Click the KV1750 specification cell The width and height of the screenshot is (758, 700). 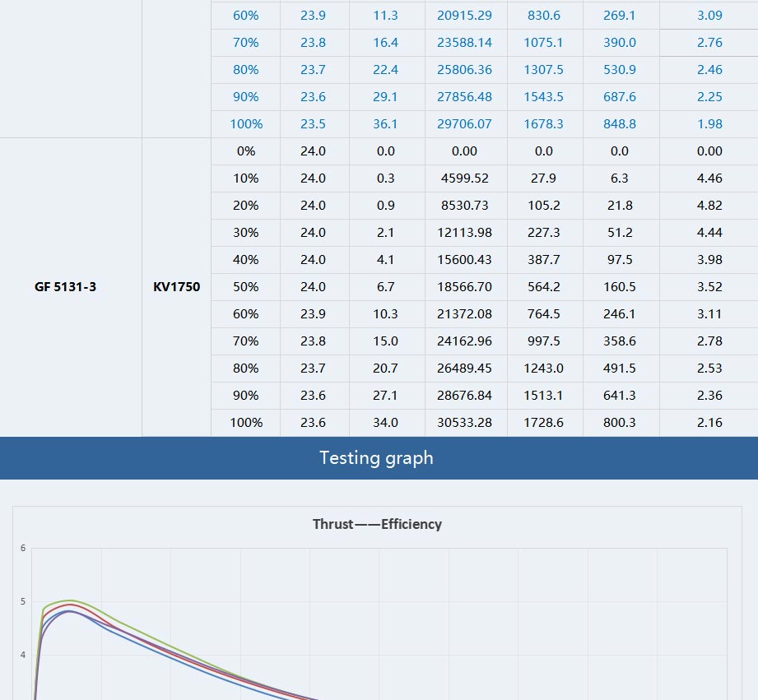click(x=175, y=286)
